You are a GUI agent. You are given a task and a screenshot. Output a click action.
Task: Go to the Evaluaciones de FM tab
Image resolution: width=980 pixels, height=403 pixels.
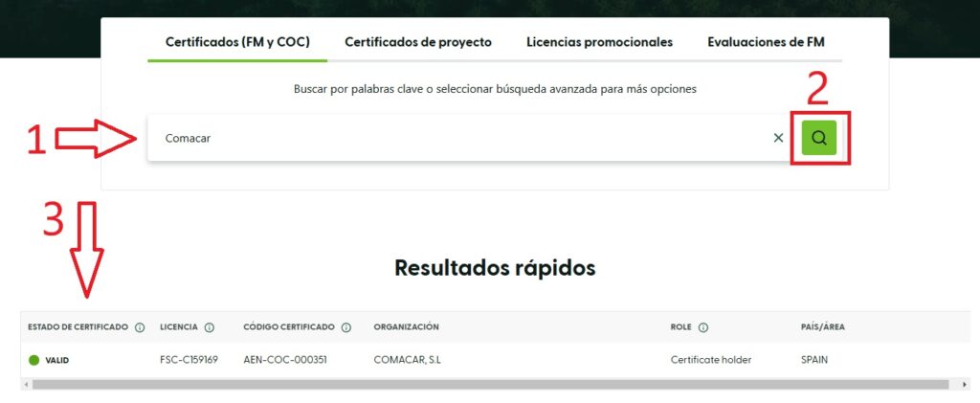pyautogui.click(x=766, y=42)
